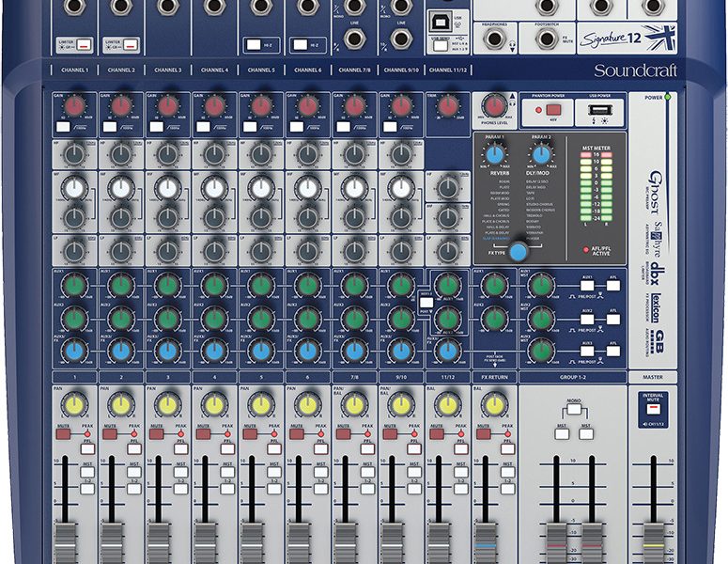This screenshot has width=728, height=564.
Task: Tap the Signature 12 badge
Action: pyautogui.click(x=626, y=39)
